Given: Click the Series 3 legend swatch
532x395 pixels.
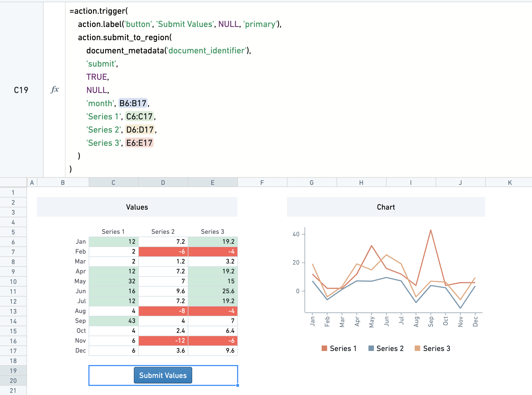Looking at the screenshot, I should click(x=417, y=348).
